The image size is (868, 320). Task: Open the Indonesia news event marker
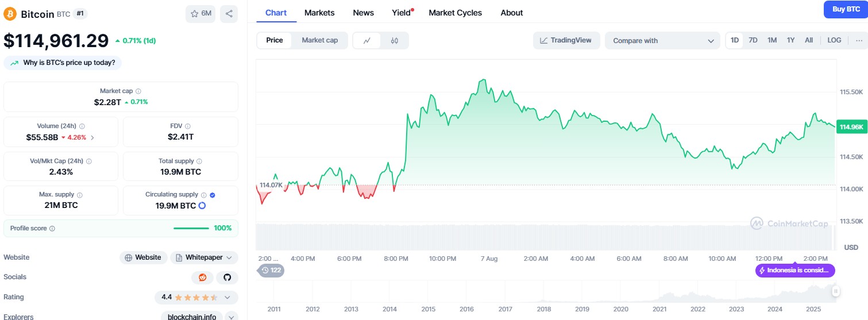[795, 270]
